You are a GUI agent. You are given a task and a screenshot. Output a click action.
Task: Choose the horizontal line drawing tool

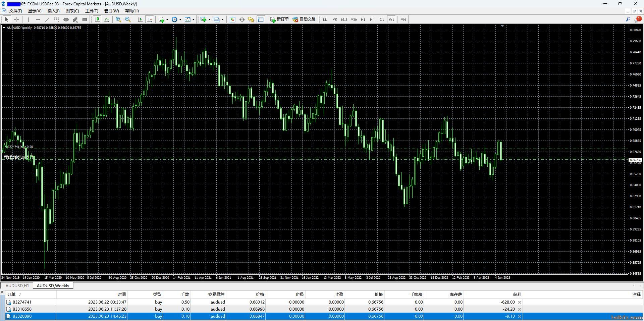pyautogui.click(x=38, y=19)
